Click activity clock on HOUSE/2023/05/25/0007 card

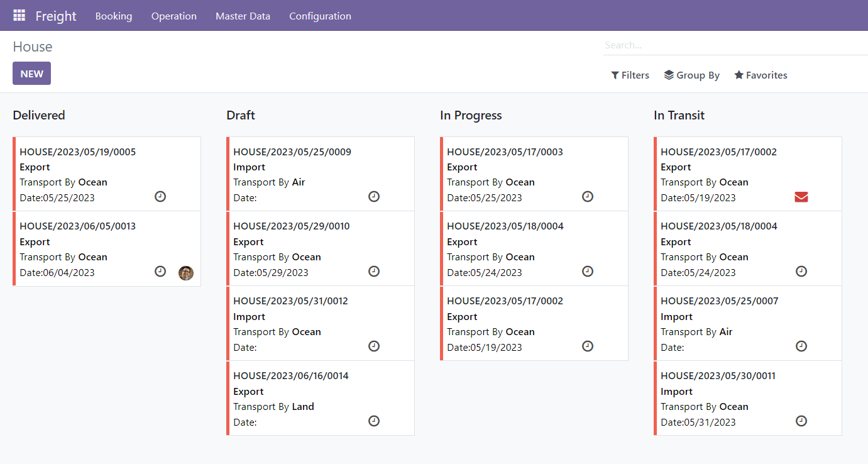pyautogui.click(x=801, y=346)
